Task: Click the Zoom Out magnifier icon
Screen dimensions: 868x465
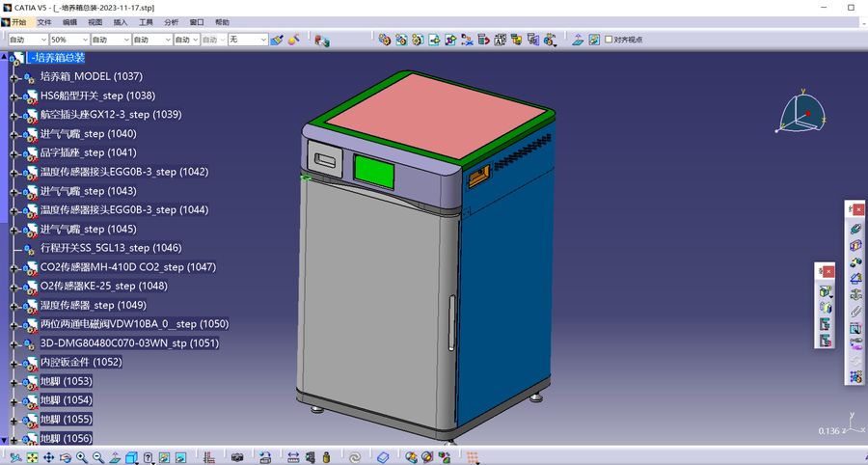Action: (x=98, y=457)
